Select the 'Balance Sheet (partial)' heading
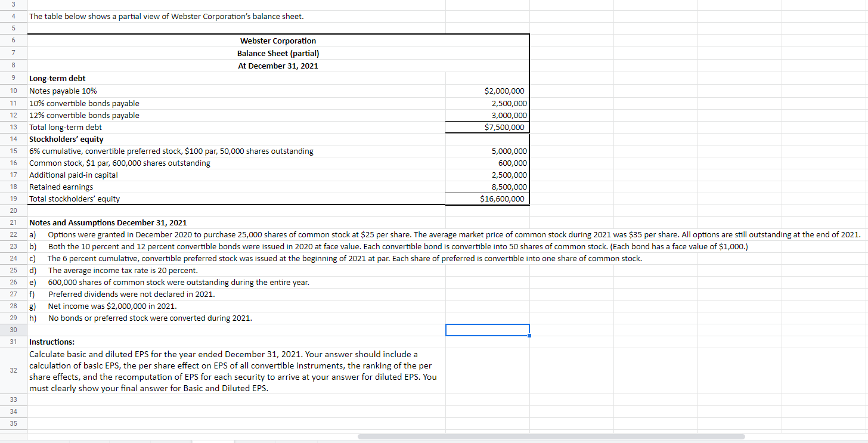This screenshot has width=868, height=443. (x=278, y=53)
